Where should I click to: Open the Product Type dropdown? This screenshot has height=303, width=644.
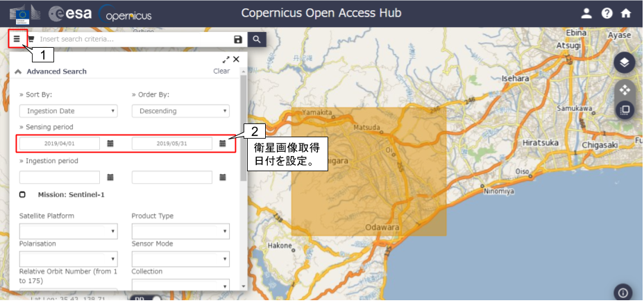180,231
